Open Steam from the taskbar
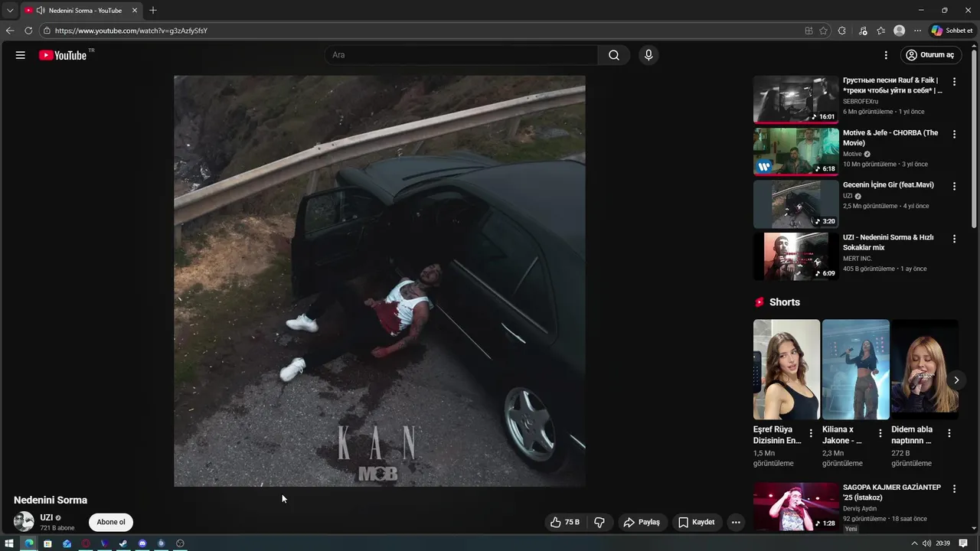The image size is (980, 551). pyautogui.click(x=123, y=543)
